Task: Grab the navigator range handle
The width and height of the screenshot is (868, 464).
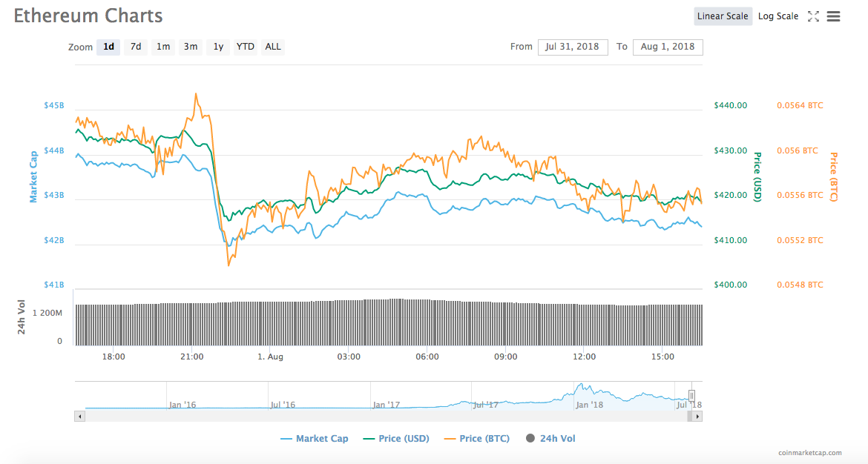Action: point(691,395)
